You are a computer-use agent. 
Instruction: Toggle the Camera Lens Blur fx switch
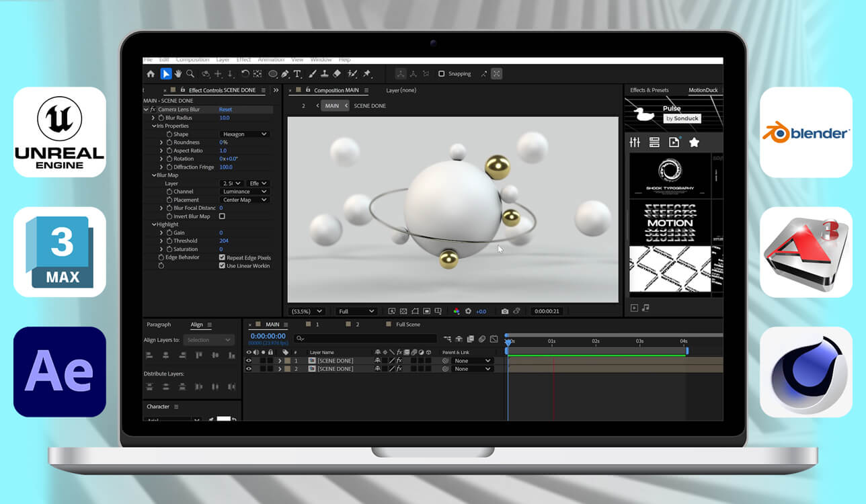coord(153,110)
